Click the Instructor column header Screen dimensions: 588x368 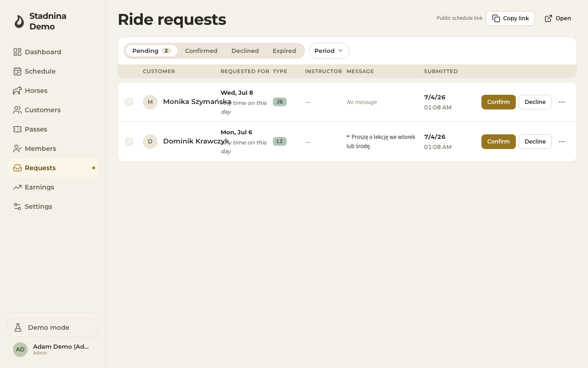tap(323, 71)
